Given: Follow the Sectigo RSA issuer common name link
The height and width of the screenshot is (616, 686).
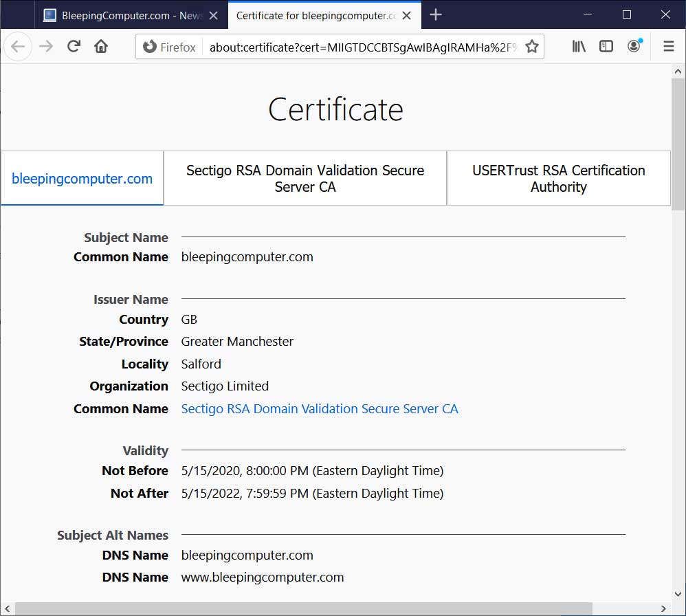Looking at the screenshot, I should pyautogui.click(x=320, y=408).
